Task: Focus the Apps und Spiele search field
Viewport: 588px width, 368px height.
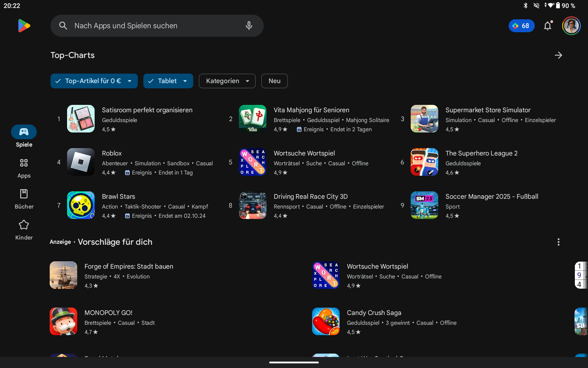Action: (x=157, y=26)
